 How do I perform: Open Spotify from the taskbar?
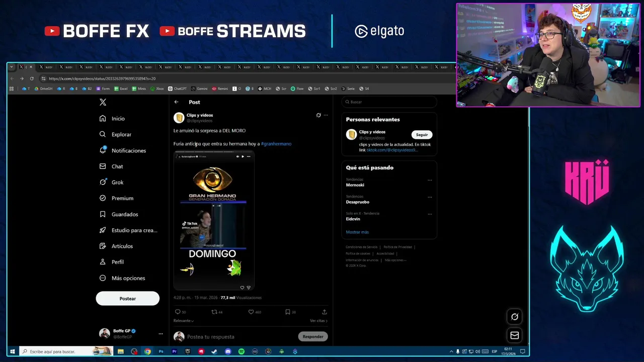242,351
